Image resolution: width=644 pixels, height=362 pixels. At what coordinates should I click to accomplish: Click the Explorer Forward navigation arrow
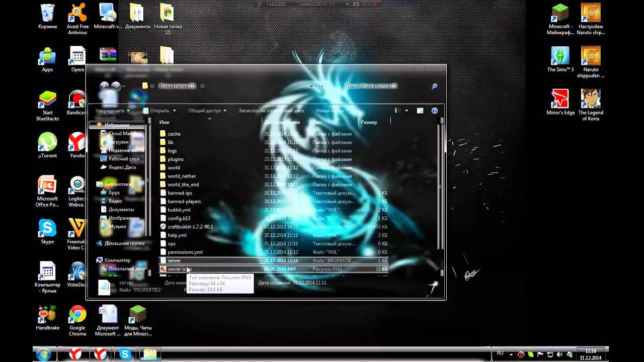[116, 86]
